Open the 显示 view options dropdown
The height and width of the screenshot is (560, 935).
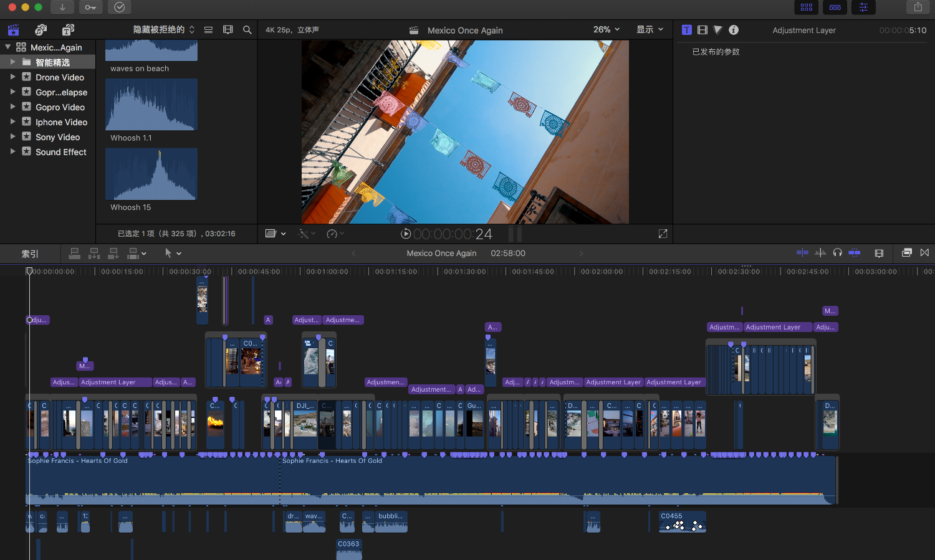click(650, 30)
